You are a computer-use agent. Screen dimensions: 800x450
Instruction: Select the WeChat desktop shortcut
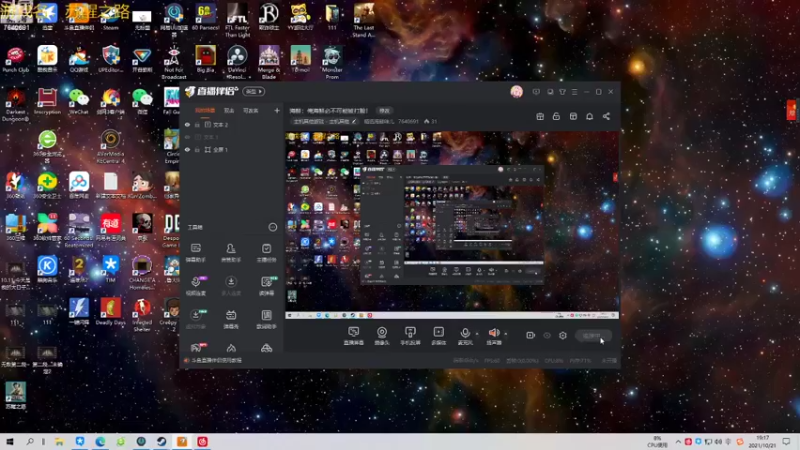(79, 101)
